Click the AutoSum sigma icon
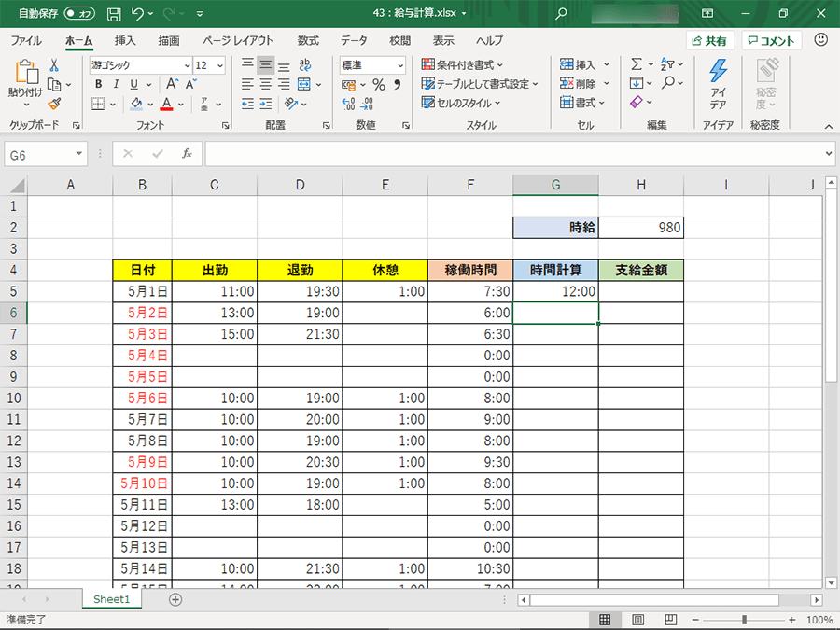The height and width of the screenshot is (630, 840). click(x=637, y=64)
